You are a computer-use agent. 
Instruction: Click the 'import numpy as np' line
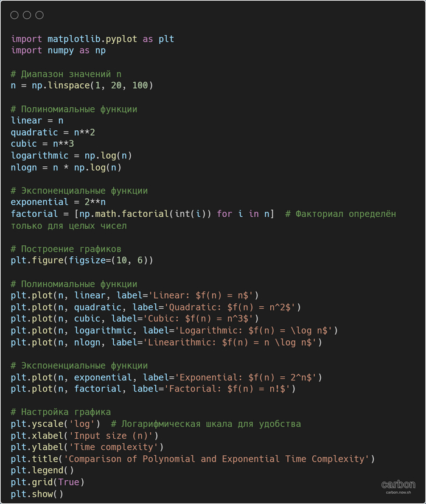tap(58, 51)
